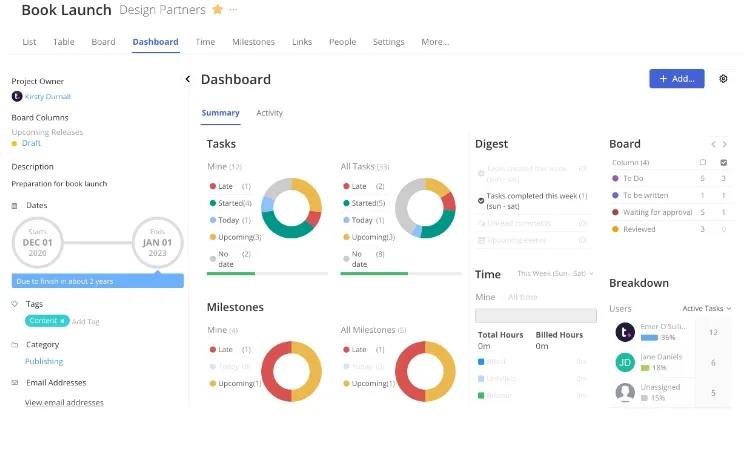
Task: Click the Mine milestones donut chart
Action: (x=291, y=371)
